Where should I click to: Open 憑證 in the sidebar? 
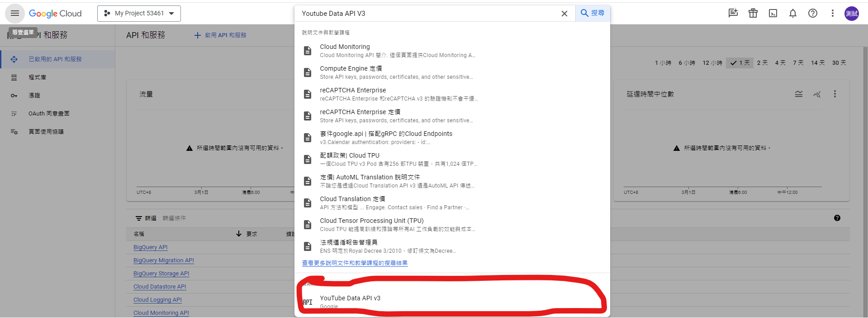coord(58,96)
